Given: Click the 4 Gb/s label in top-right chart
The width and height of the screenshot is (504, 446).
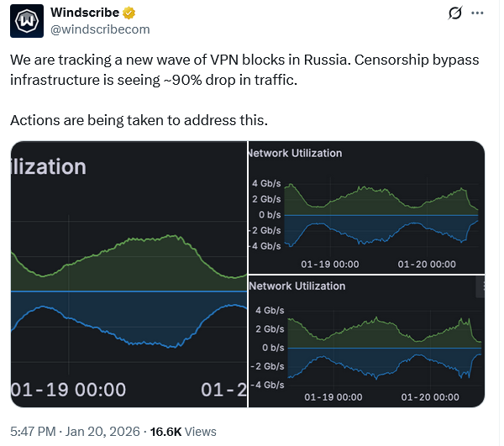Looking at the screenshot, I should coord(266,183).
